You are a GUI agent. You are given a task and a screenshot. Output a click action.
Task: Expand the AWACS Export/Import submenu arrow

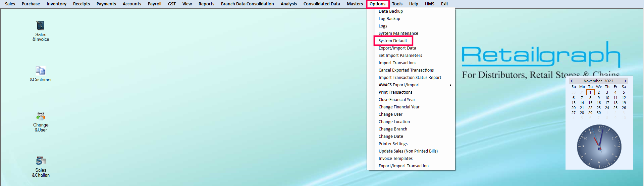[x=450, y=85]
